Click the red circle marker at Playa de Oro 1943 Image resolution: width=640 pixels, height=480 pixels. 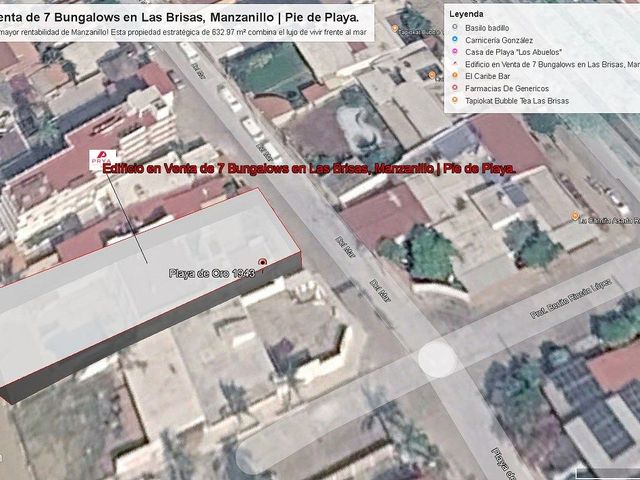click(x=262, y=262)
